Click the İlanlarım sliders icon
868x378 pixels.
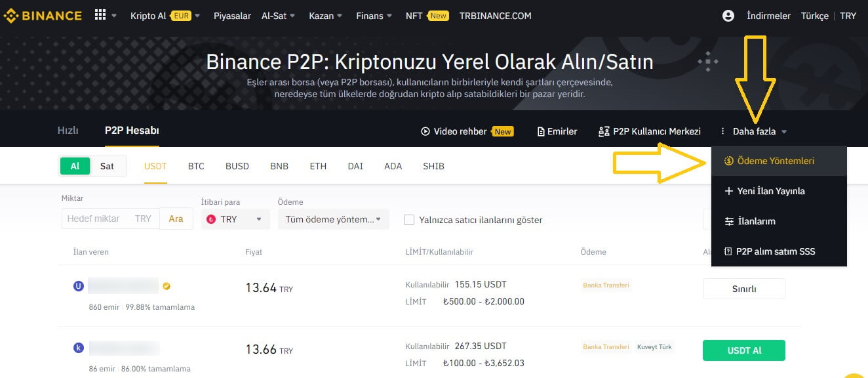[x=728, y=221]
